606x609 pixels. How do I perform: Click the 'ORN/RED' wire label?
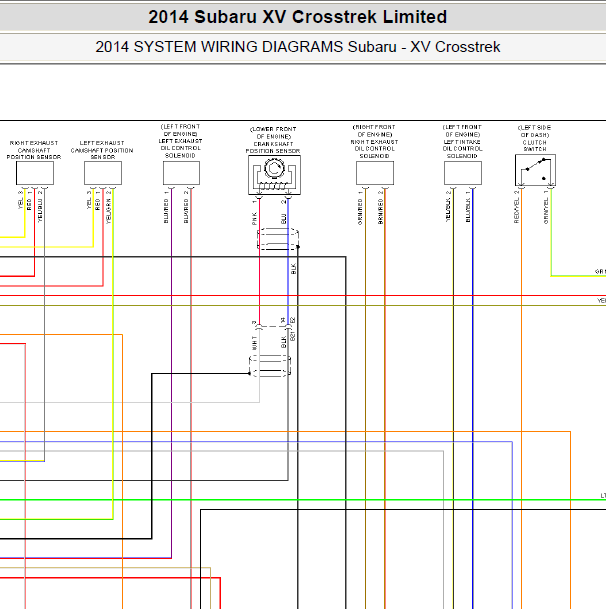coord(360,212)
